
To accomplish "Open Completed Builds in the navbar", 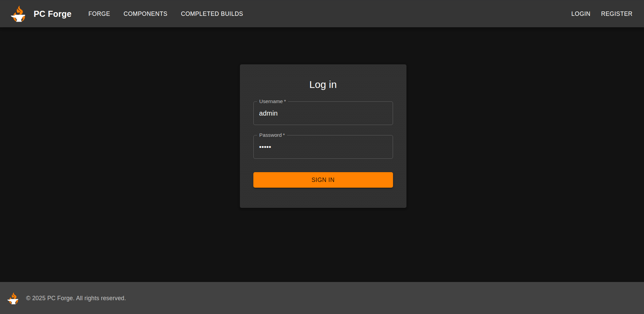I will coord(212,14).
